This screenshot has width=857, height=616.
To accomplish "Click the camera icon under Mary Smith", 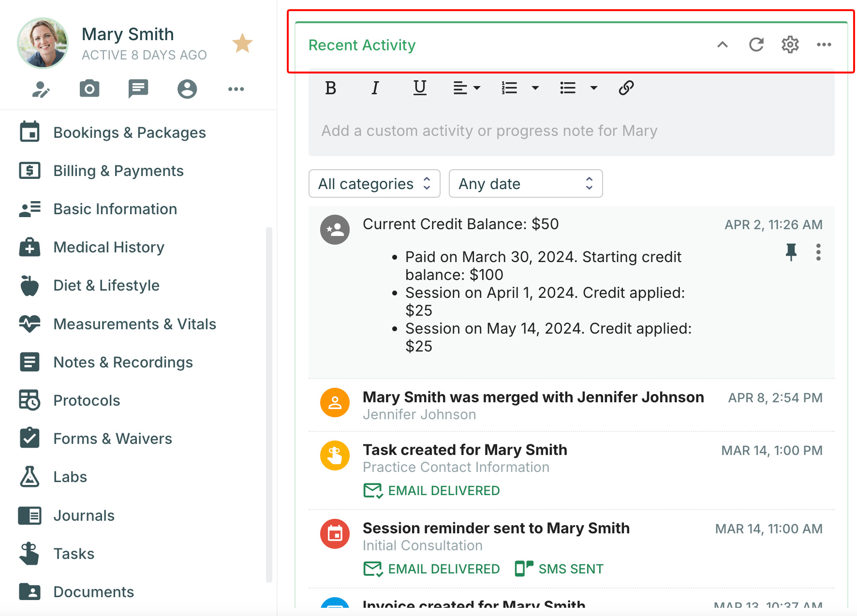I will (x=89, y=89).
